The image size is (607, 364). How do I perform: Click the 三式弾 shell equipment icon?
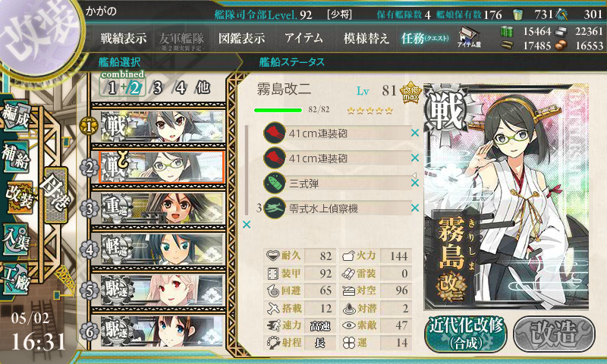coord(275,183)
